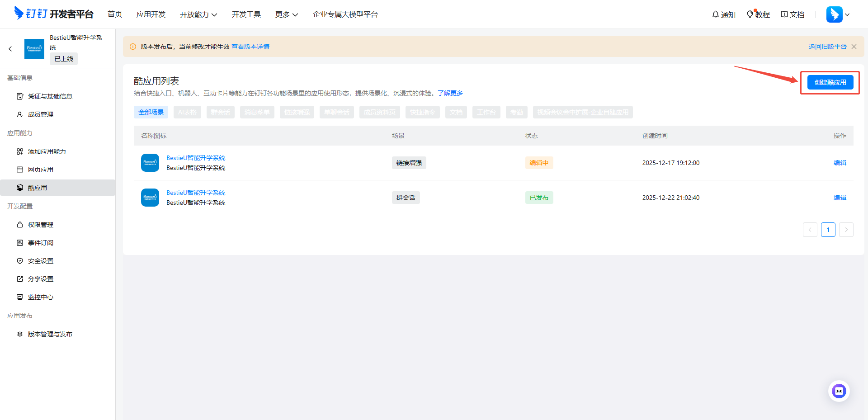Click the 创建酷应用 button
Screen dimensions: 868x420
tap(830, 82)
